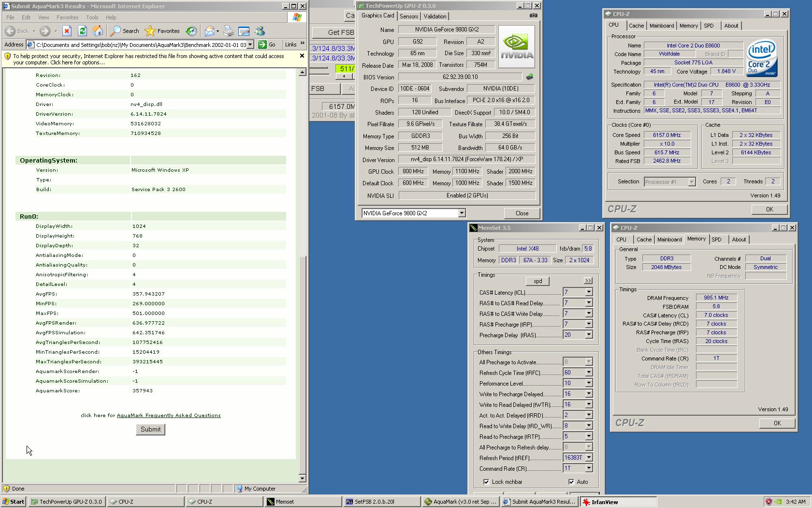This screenshot has height=508, width=812.
Task: Open the Read to Precharge (tRTP) dropdown
Action: (589, 436)
